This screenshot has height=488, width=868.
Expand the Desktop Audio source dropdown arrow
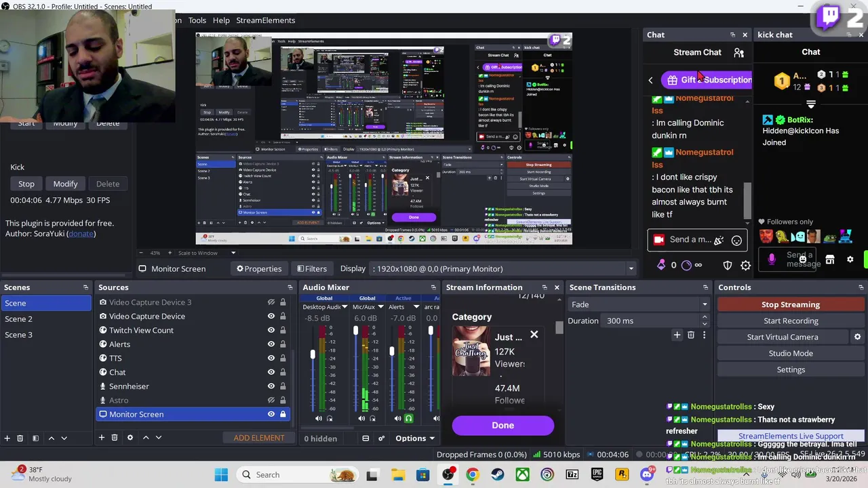click(x=344, y=307)
